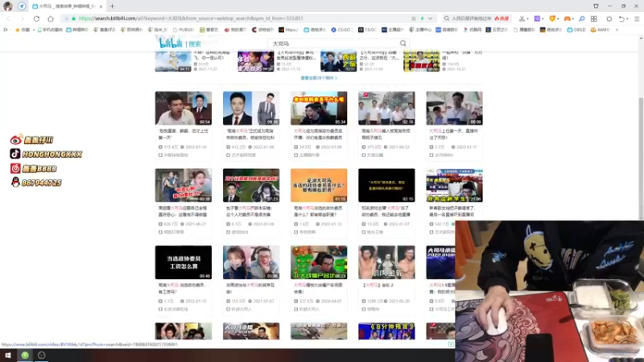Open the dropdown arrow next to undo icon
644x362 pixels.
pos(628,19)
